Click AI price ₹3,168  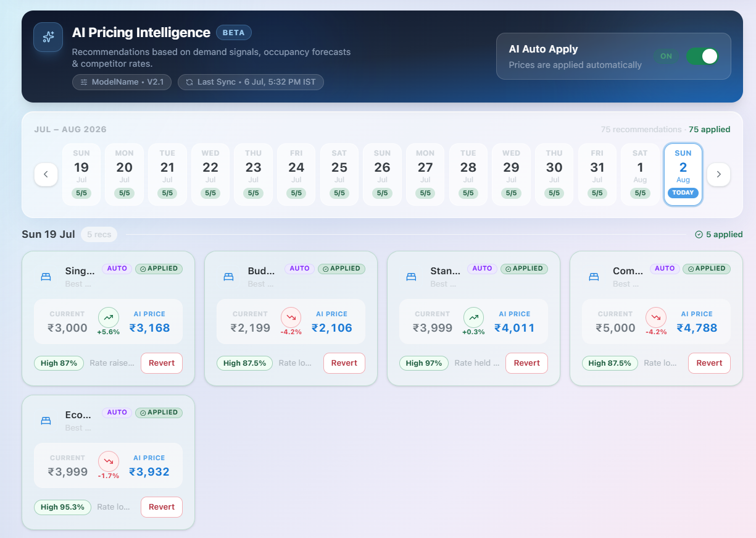click(149, 328)
